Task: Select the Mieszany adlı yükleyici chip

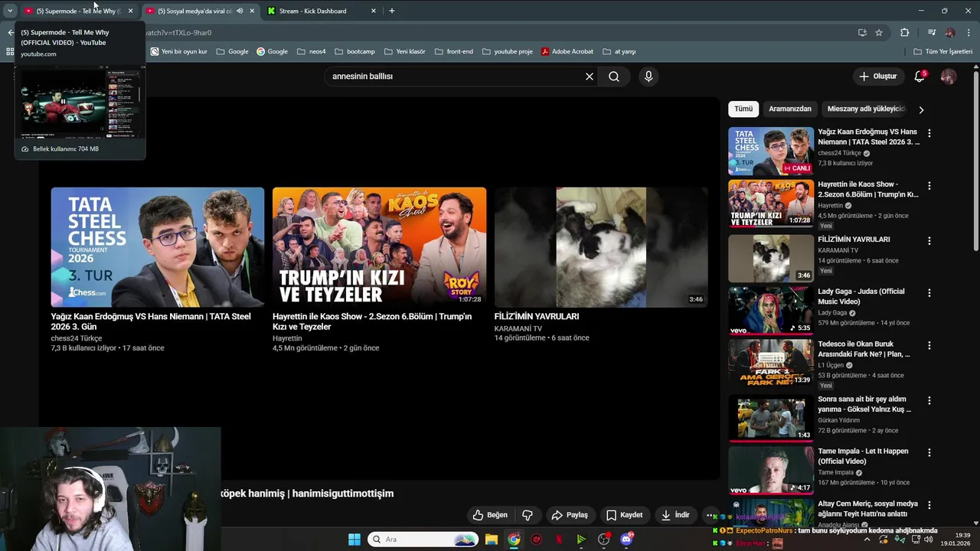Action: (x=866, y=109)
